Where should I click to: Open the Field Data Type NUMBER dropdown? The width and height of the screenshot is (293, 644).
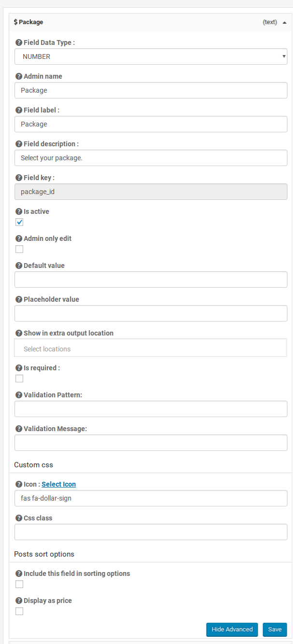[151, 56]
